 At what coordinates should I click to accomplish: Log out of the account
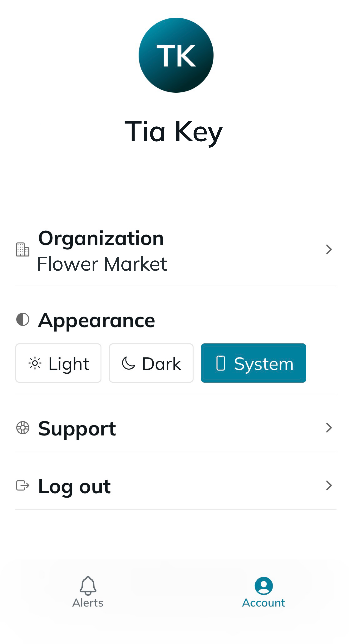pyautogui.click(x=74, y=486)
